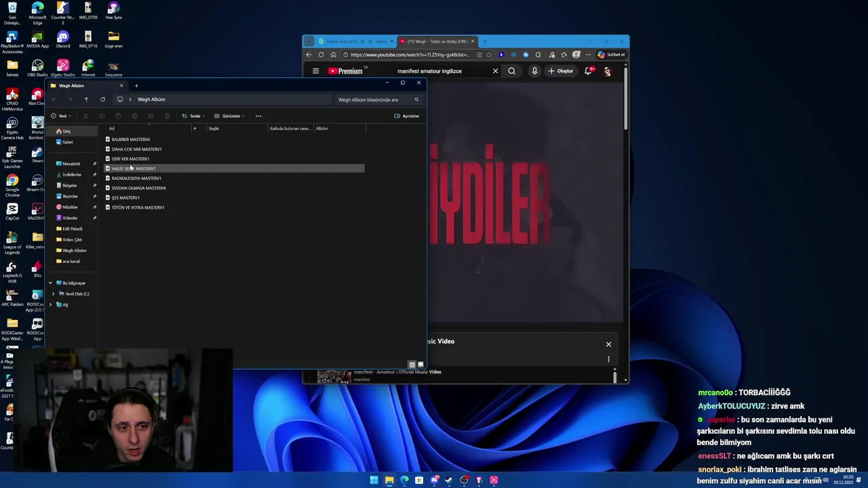Switch to large icons view in Explorer status bar
This screenshot has height=488, width=868.
click(420, 365)
